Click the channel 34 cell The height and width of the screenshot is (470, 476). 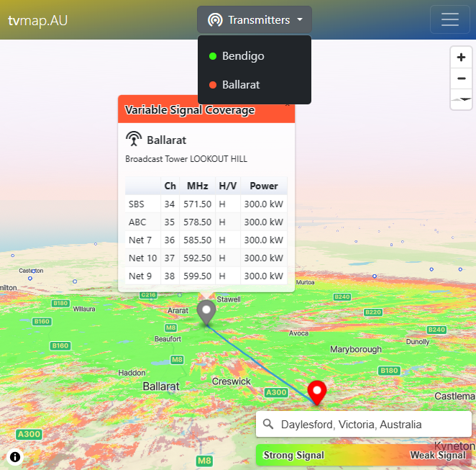coord(170,204)
